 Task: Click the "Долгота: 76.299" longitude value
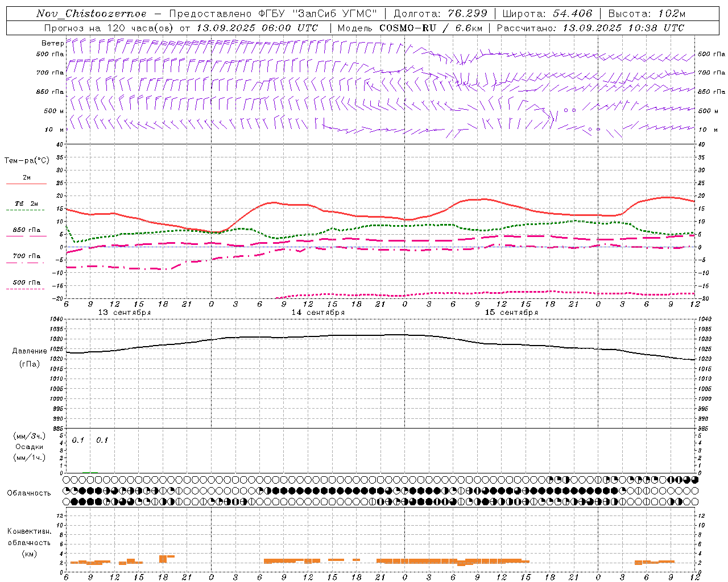(440, 14)
